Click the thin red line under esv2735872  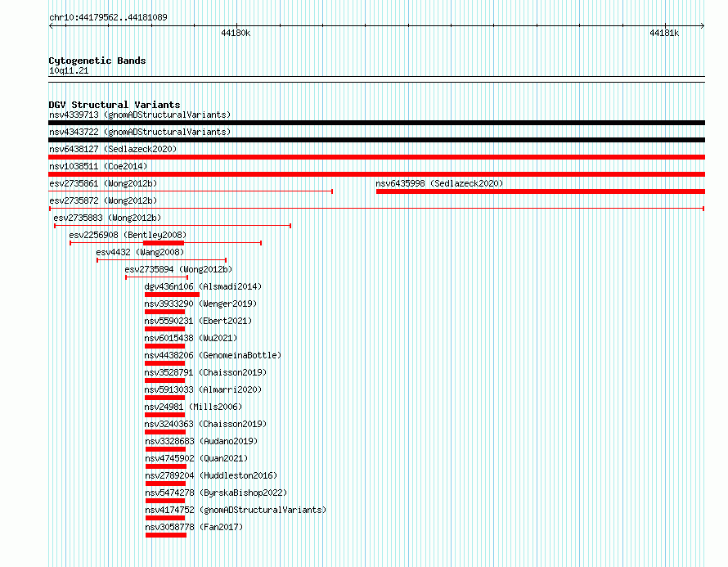click(x=376, y=209)
